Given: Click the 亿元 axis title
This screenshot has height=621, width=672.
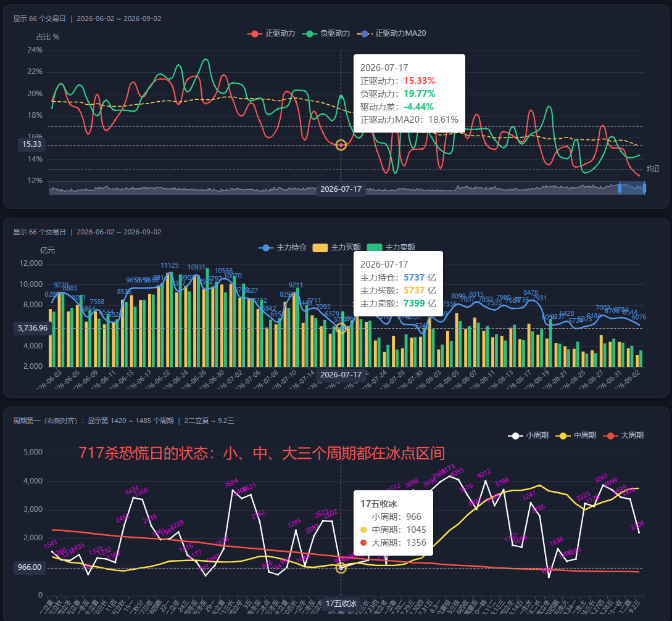Looking at the screenshot, I should 48,250.
